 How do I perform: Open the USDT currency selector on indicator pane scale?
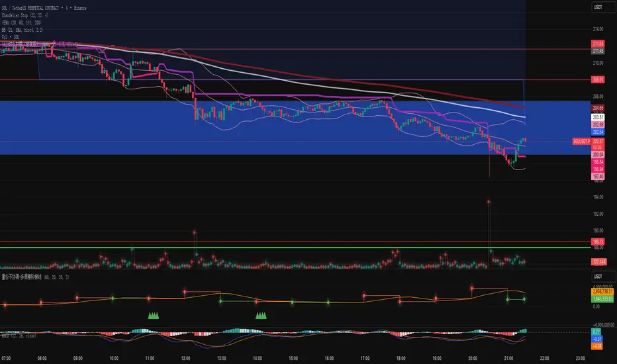pyautogui.click(x=604, y=276)
